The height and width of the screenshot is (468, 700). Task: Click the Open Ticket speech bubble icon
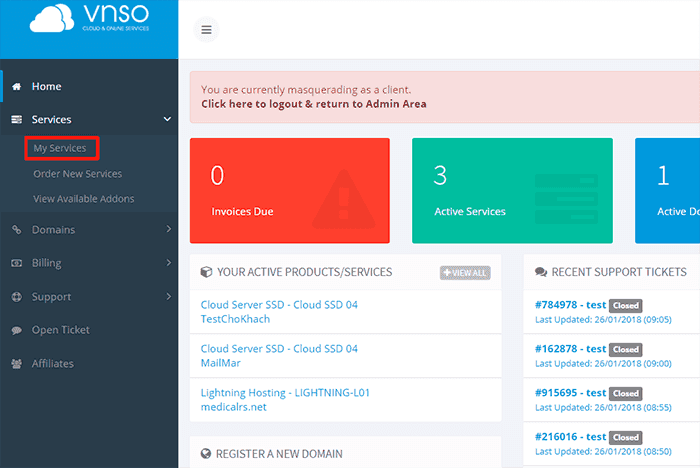17,330
